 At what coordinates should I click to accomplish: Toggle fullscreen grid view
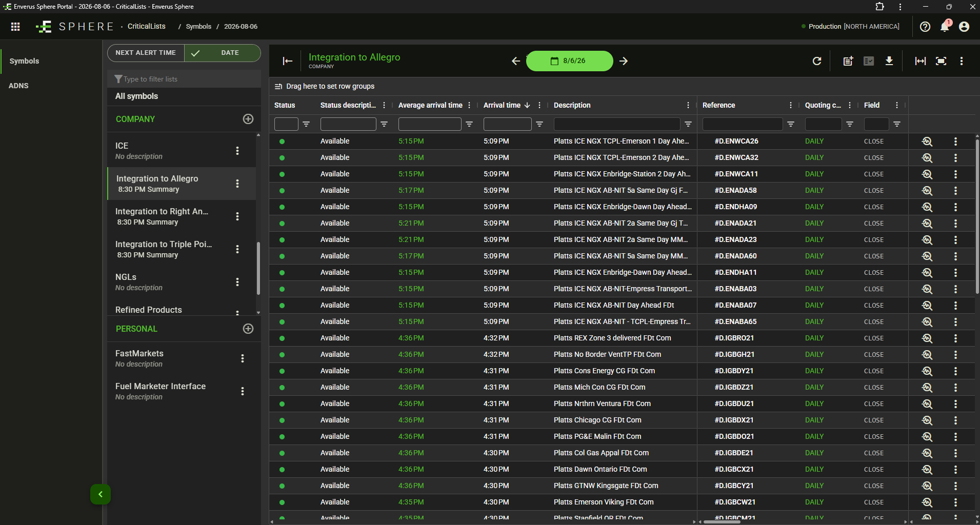(941, 61)
